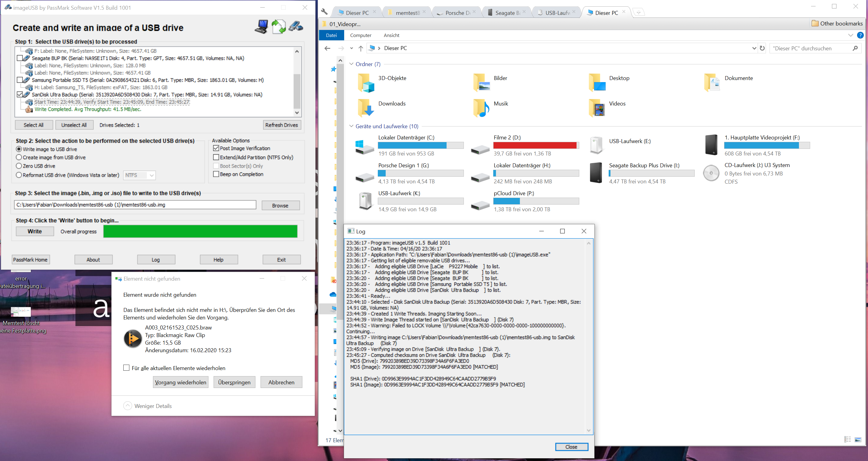Click the USB drives icon in header
The height and width of the screenshot is (461, 868).
(x=296, y=26)
